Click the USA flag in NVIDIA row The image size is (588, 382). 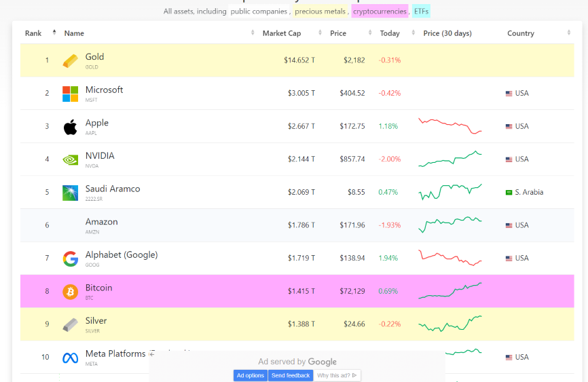click(x=509, y=159)
